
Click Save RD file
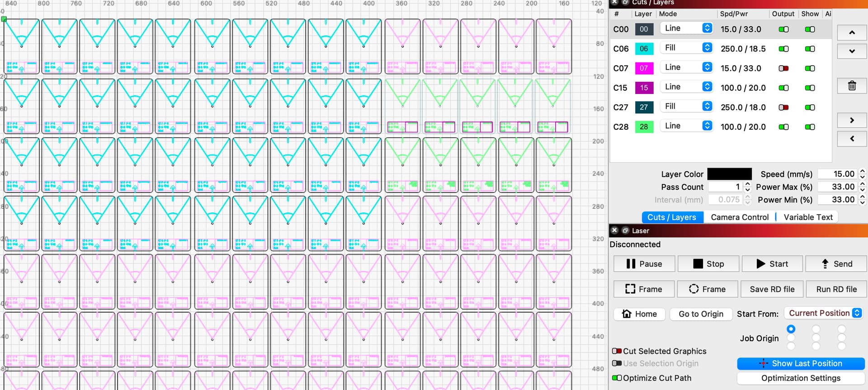[x=772, y=289]
